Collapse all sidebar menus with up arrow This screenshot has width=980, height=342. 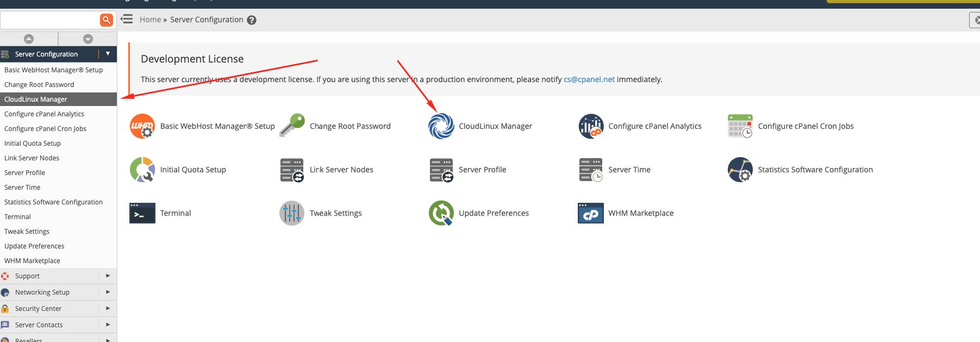coord(29,39)
